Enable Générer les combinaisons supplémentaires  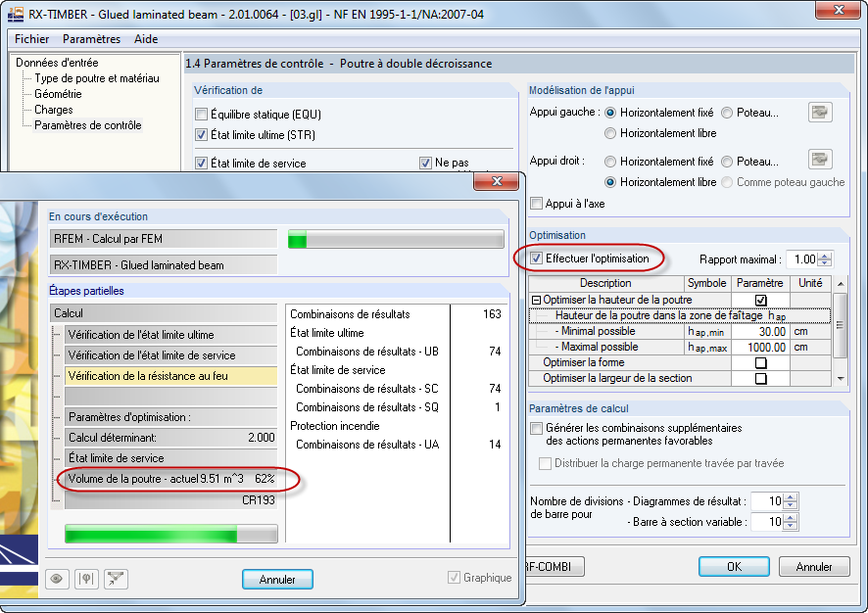(535, 429)
